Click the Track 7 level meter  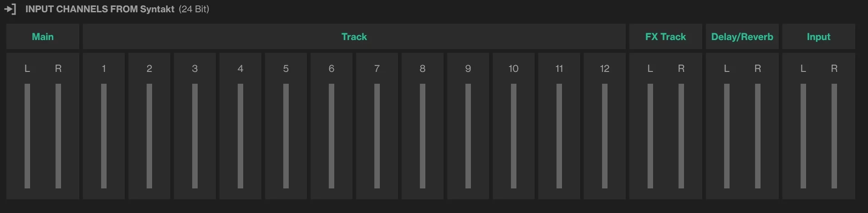click(377, 136)
